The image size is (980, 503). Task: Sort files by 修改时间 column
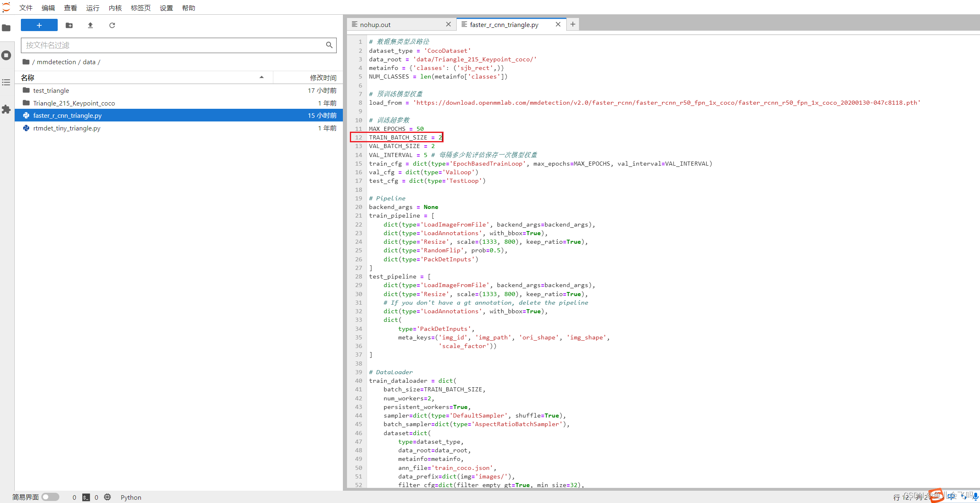click(323, 77)
